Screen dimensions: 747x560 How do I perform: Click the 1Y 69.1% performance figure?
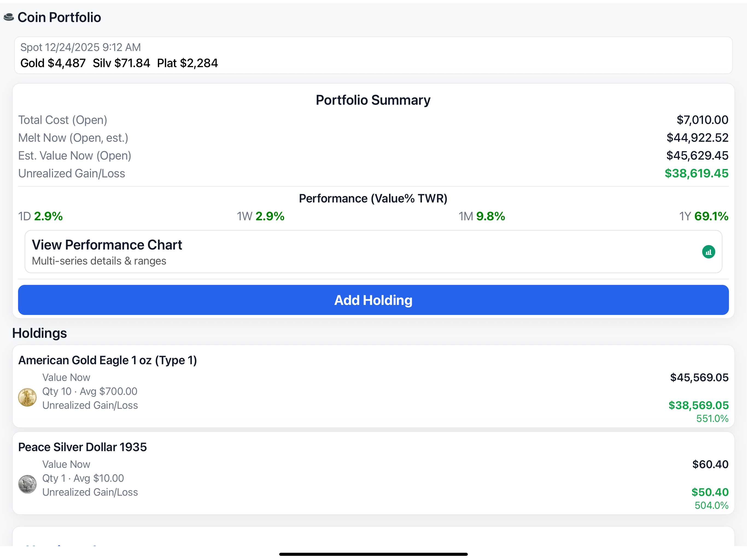pos(704,217)
